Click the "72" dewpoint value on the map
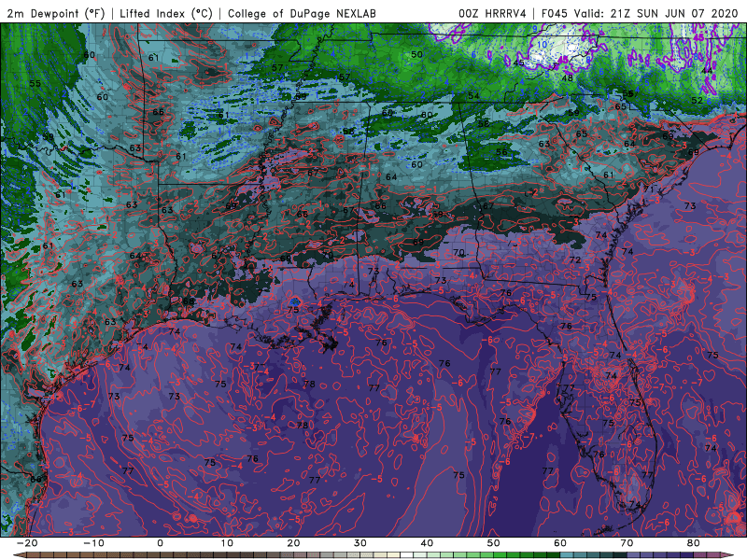The height and width of the screenshot is (560, 747). tap(575, 259)
